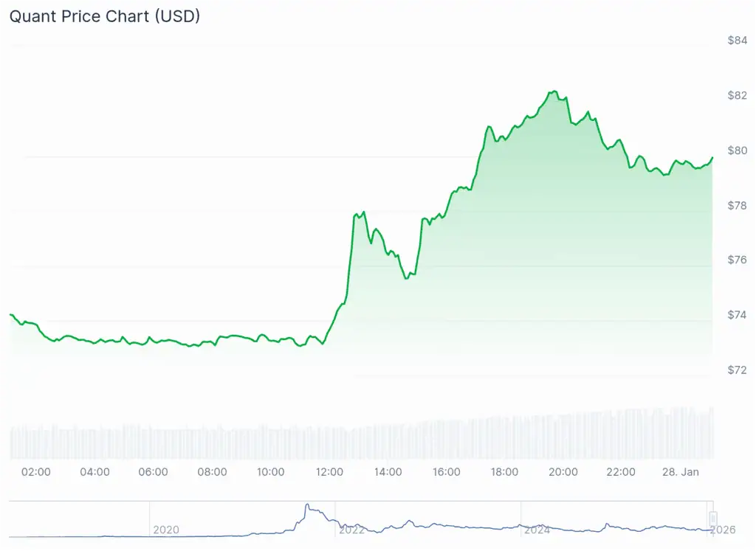The width and height of the screenshot is (756, 551).
Task: Select the 20:00 time axis label
Action: point(563,472)
